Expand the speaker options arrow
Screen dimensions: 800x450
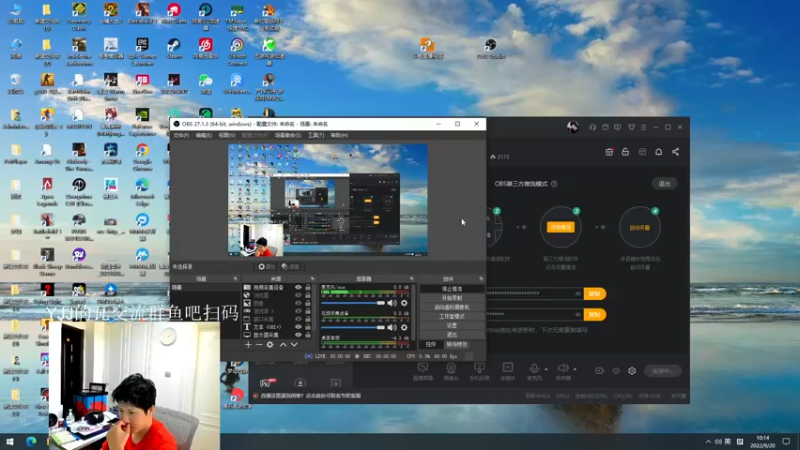tap(575, 369)
